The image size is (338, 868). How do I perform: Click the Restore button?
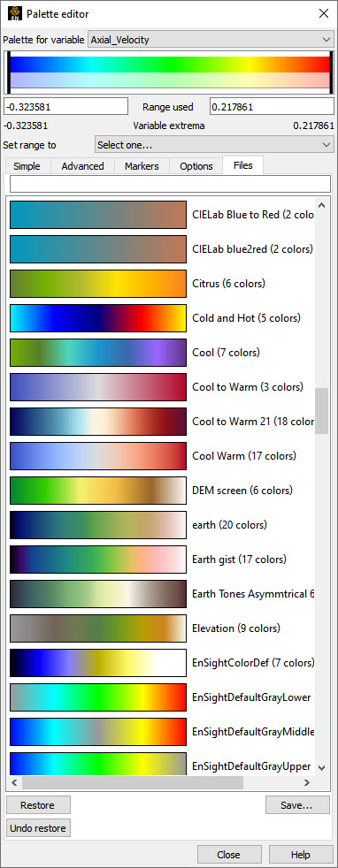pyautogui.click(x=38, y=805)
